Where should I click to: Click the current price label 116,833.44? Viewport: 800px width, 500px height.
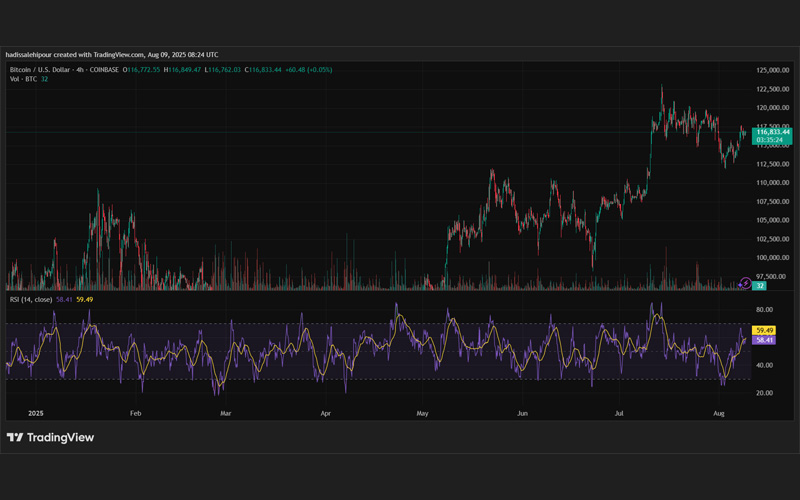click(x=772, y=132)
